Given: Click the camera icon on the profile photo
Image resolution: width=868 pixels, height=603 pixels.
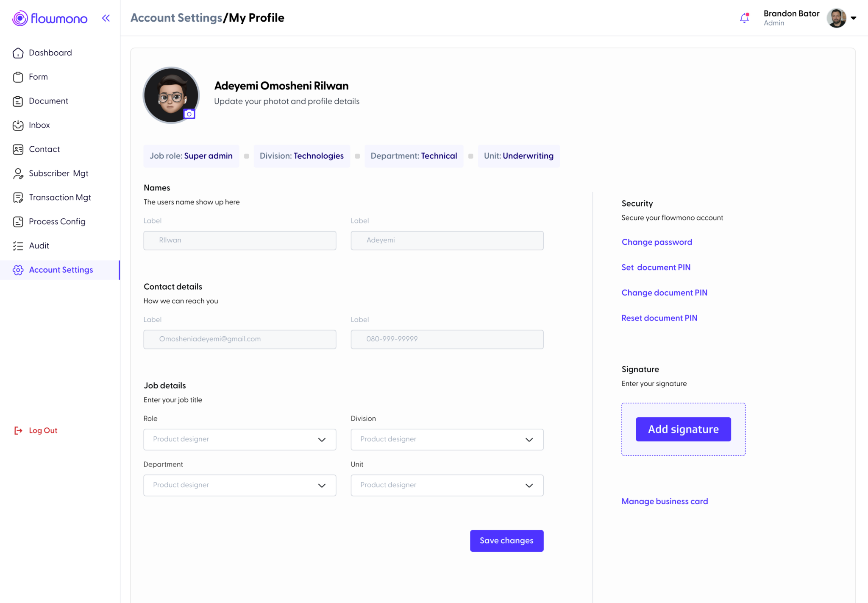Looking at the screenshot, I should (189, 114).
